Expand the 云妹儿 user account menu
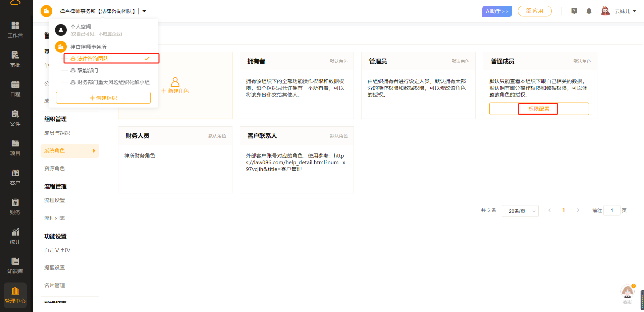This screenshot has width=644, height=312. click(625, 11)
